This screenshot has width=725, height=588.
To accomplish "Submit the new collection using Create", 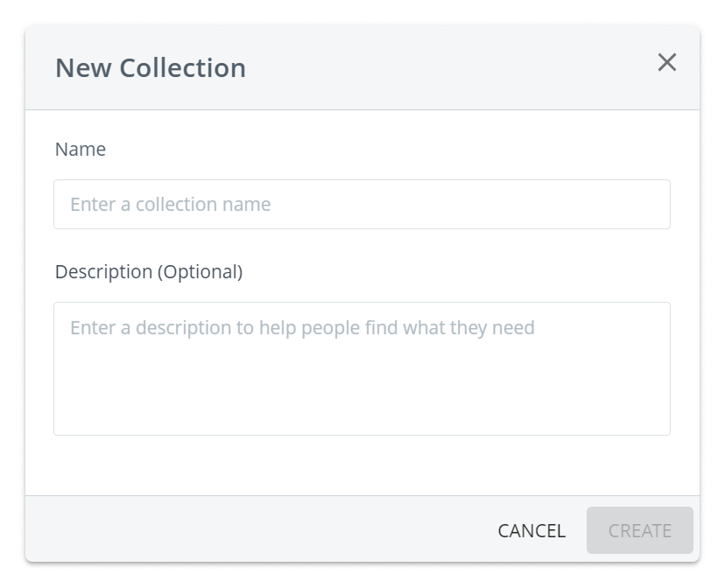I will click(640, 530).
